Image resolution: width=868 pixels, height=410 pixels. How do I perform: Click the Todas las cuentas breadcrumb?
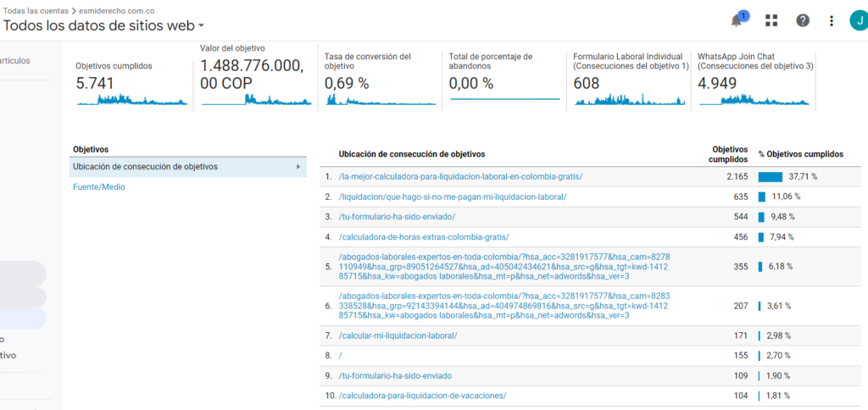click(36, 10)
